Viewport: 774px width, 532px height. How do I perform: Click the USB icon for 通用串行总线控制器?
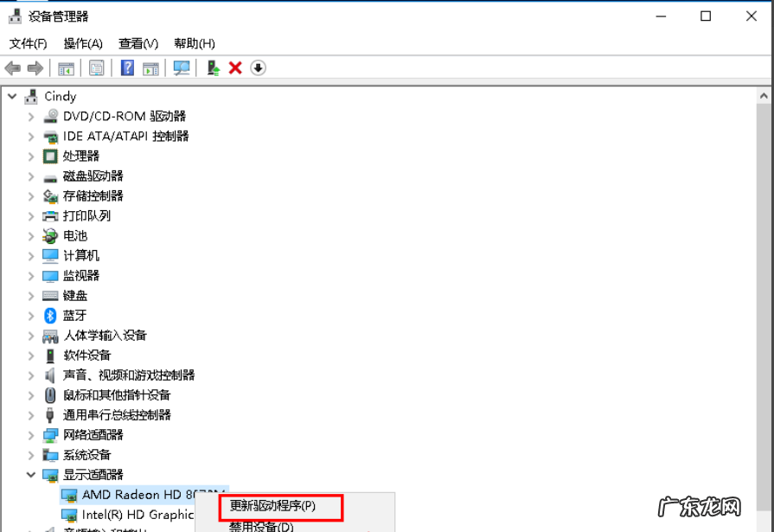pyautogui.click(x=50, y=415)
